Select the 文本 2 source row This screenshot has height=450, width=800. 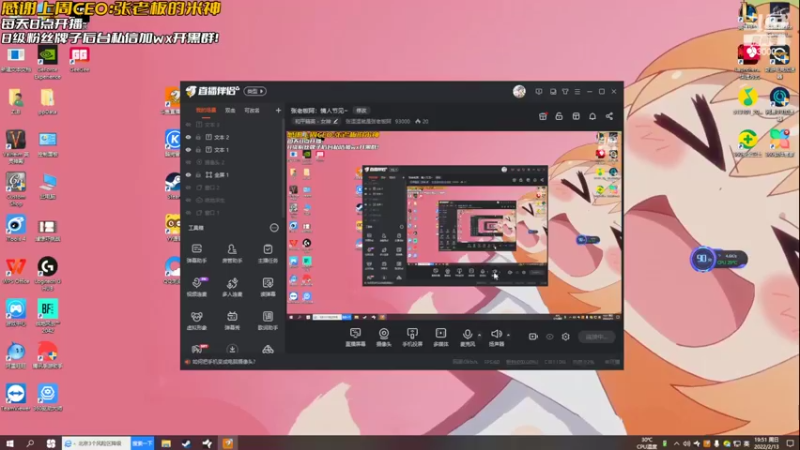point(232,137)
